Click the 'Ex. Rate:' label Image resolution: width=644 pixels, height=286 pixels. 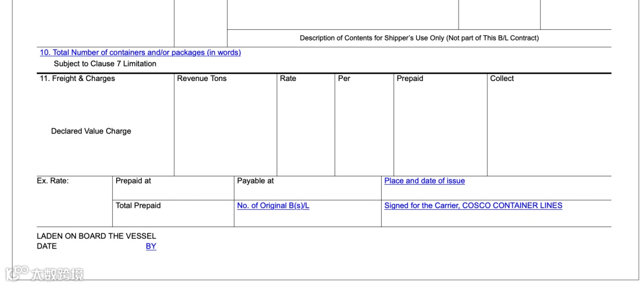tap(53, 181)
